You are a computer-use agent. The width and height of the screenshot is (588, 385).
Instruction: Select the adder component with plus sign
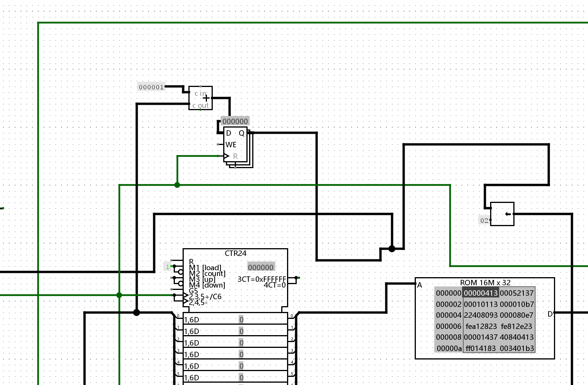[200, 98]
